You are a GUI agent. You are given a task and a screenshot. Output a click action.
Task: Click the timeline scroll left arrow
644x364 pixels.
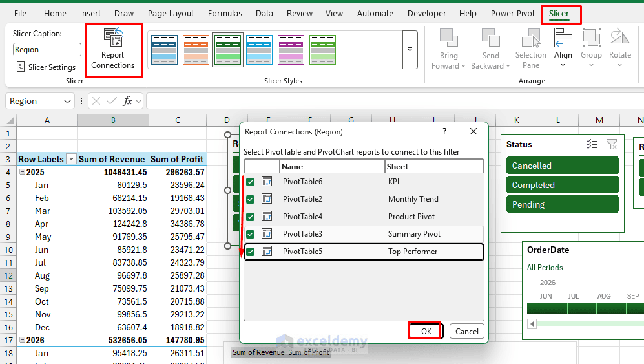click(x=532, y=324)
